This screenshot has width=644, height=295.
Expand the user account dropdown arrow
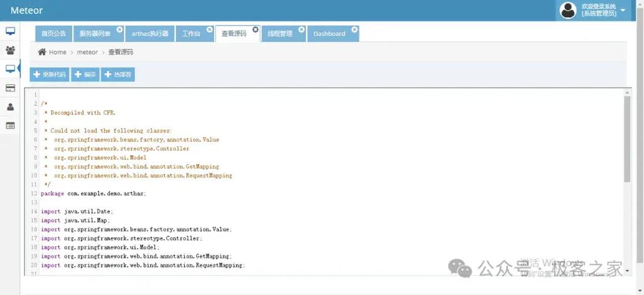pos(623,10)
